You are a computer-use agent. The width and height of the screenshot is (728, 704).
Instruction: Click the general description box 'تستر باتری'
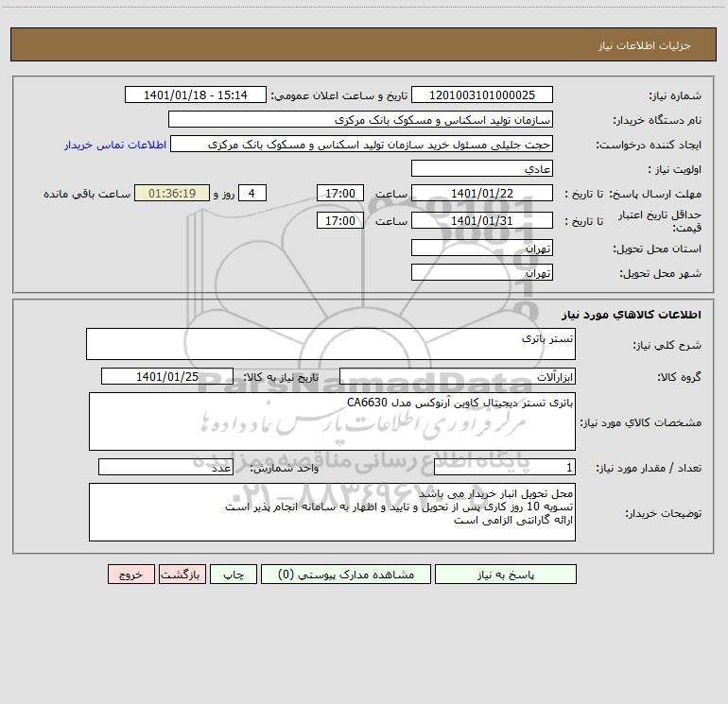click(x=331, y=344)
